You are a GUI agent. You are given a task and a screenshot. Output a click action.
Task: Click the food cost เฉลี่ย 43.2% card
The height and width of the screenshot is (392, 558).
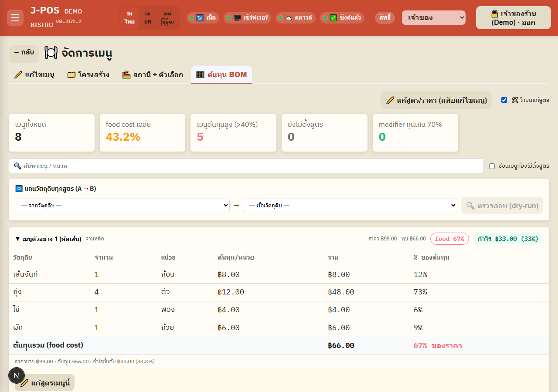click(x=143, y=133)
